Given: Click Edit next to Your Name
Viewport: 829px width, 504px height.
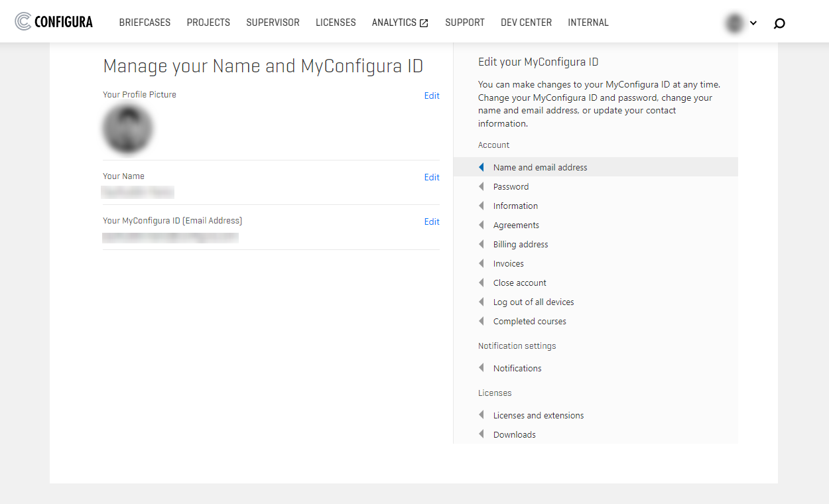Looking at the screenshot, I should click(432, 177).
